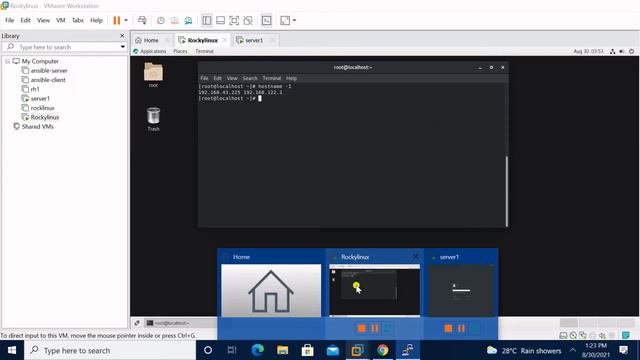Click the terminal window scrollbar
640x360 pixels.
pos(507,191)
